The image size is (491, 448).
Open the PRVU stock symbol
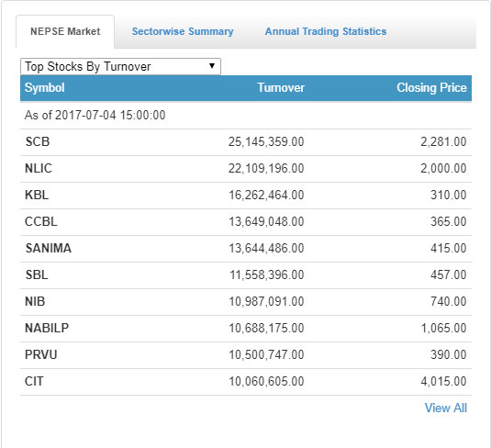coord(41,354)
